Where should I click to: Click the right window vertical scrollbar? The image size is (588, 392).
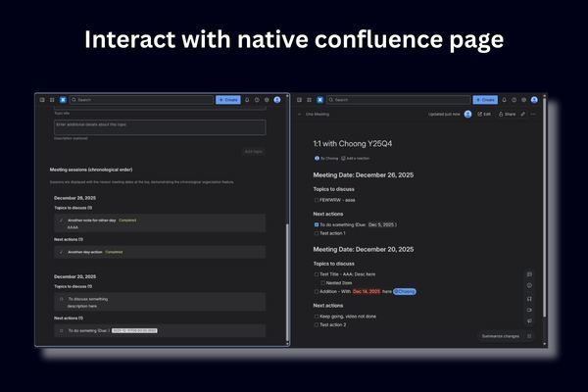[545, 207]
